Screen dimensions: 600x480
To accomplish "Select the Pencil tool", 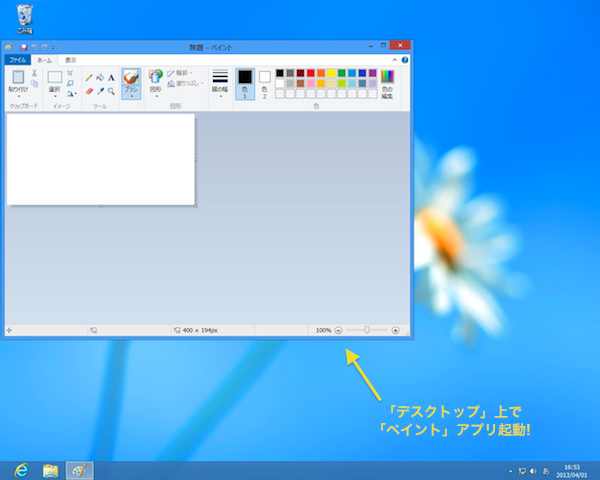I will coord(89,78).
